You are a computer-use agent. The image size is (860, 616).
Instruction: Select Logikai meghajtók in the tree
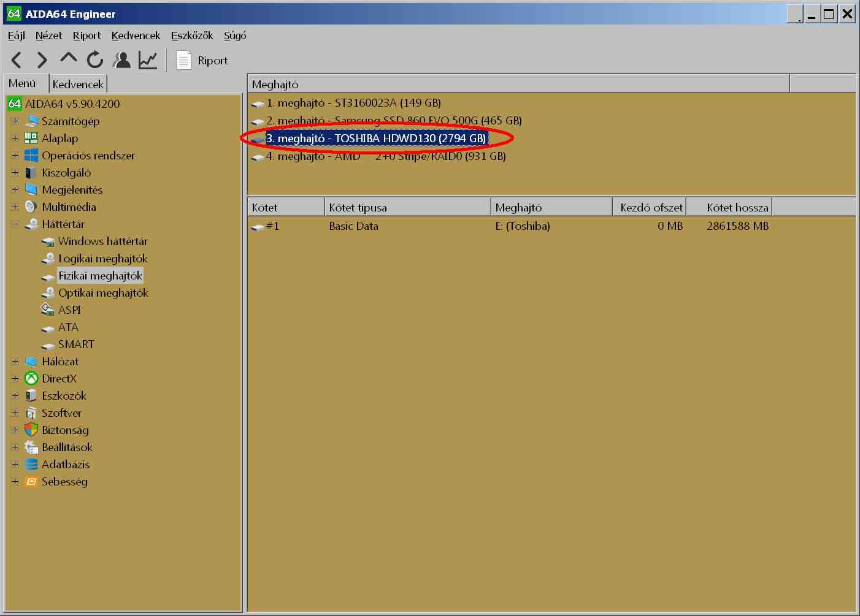coord(103,258)
